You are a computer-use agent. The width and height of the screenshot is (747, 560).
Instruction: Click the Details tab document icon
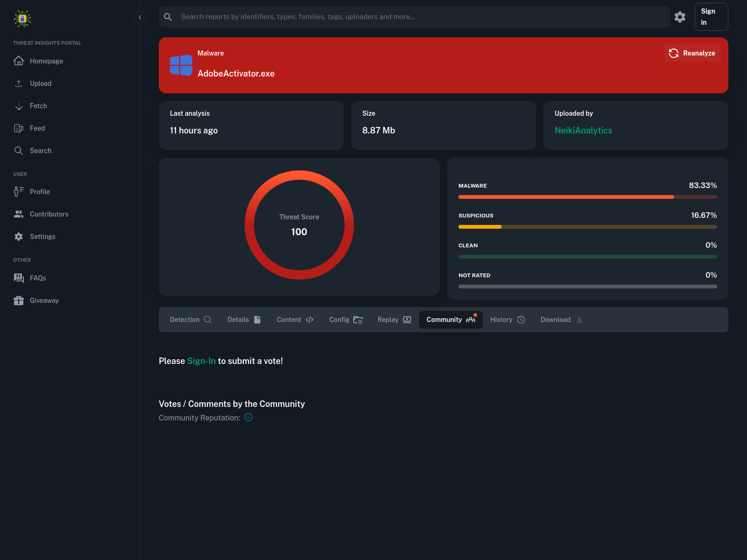(x=257, y=320)
